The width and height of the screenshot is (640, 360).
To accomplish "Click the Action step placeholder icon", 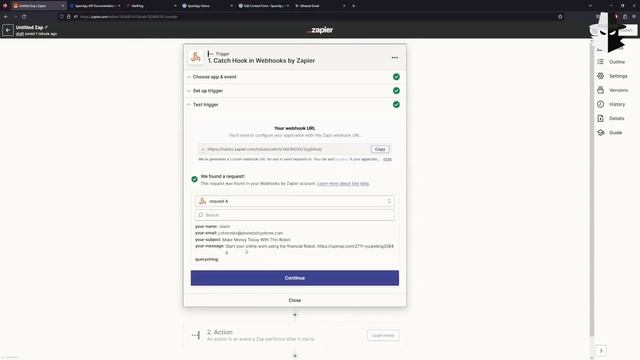I will point(196,336).
